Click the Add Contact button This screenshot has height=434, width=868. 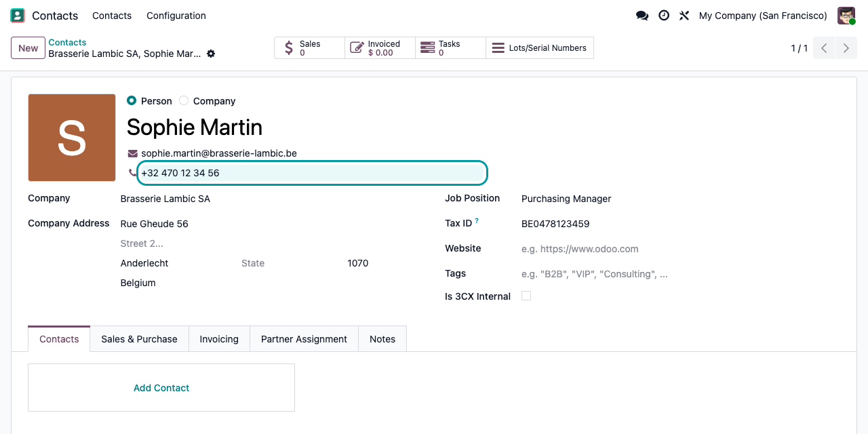pos(161,388)
